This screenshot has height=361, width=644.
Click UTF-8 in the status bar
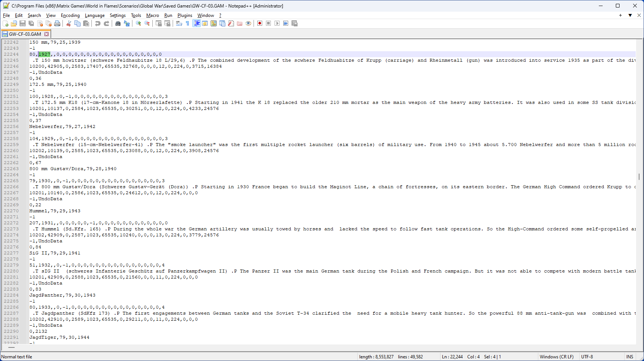coord(587,356)
